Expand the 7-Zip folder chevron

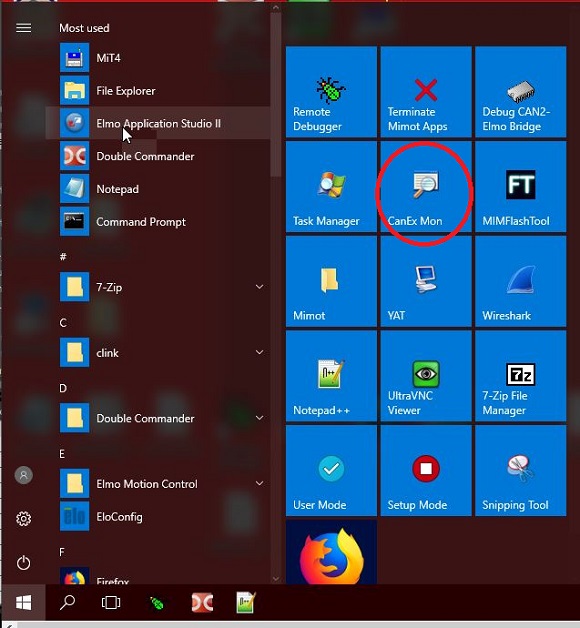pyautogui.click(x=260, y=287)
